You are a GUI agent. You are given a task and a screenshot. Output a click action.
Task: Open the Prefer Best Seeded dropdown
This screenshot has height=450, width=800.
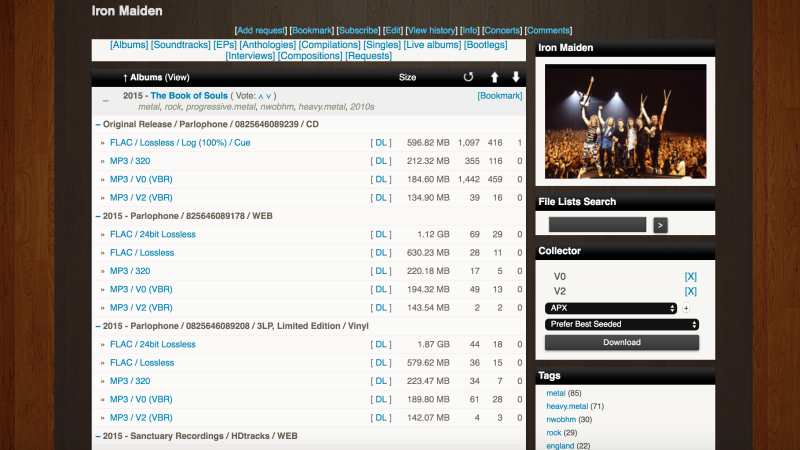pyautogui.click(x=622, y=324)
